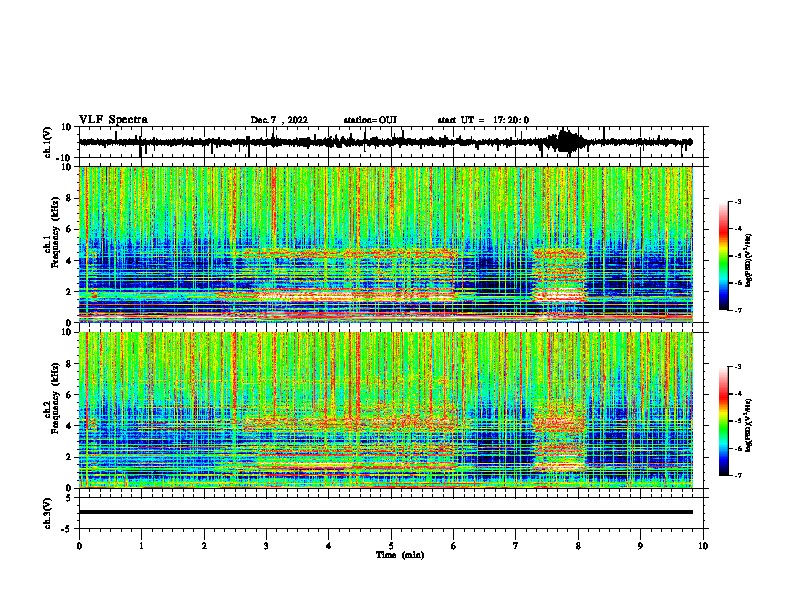This screenshot has width=792, height=612.
Task: Click the "7" tick on the time axis
Action: 516,546
